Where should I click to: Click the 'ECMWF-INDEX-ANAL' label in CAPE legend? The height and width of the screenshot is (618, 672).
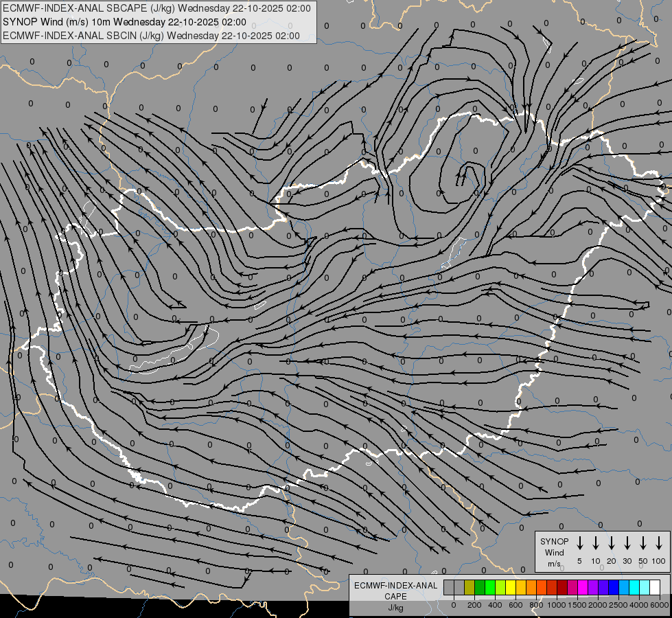(x=395, y=586)
